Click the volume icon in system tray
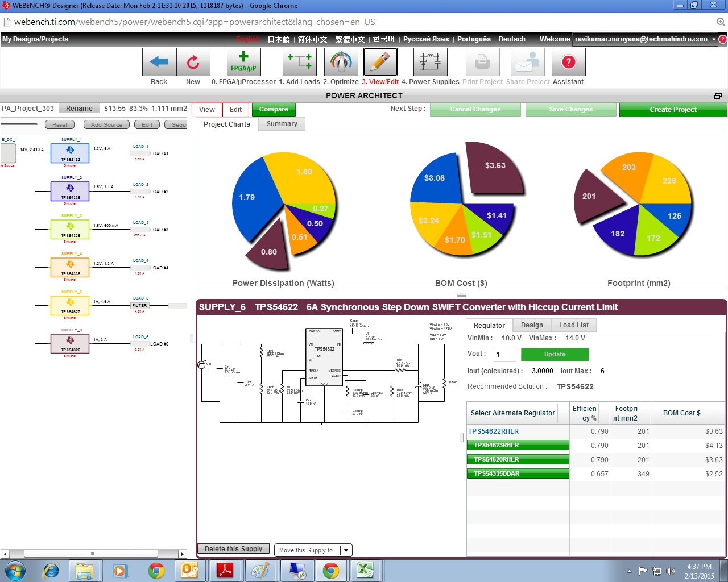The height and width of the screenshot is (582, 728). tap(670, 571)
